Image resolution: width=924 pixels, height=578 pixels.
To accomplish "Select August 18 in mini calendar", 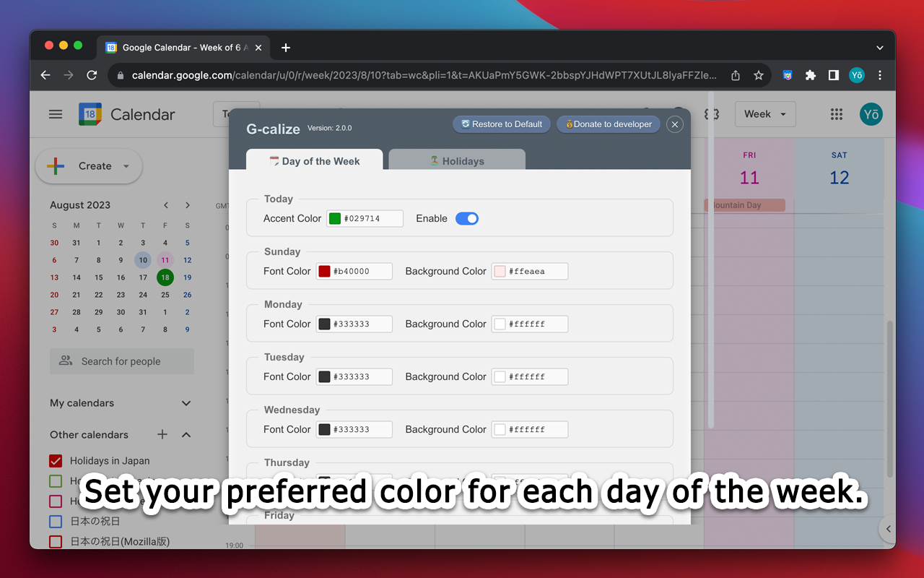I will pos(165,277).
